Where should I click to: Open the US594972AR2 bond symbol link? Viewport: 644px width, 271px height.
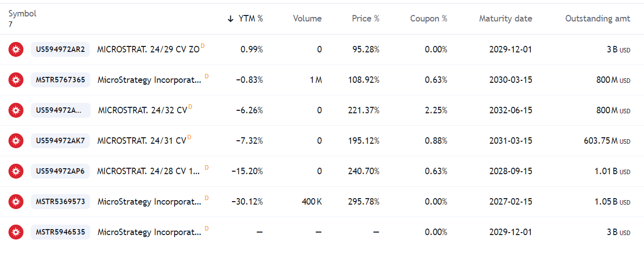pos(60,49)
